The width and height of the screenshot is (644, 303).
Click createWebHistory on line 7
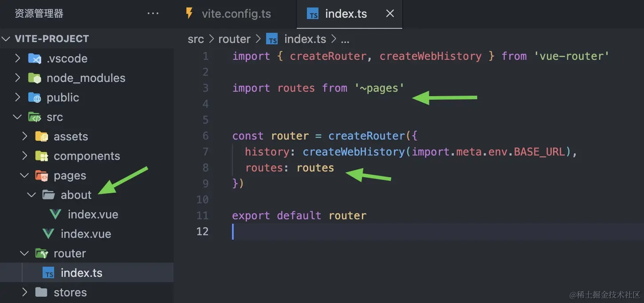click(354, 152)
